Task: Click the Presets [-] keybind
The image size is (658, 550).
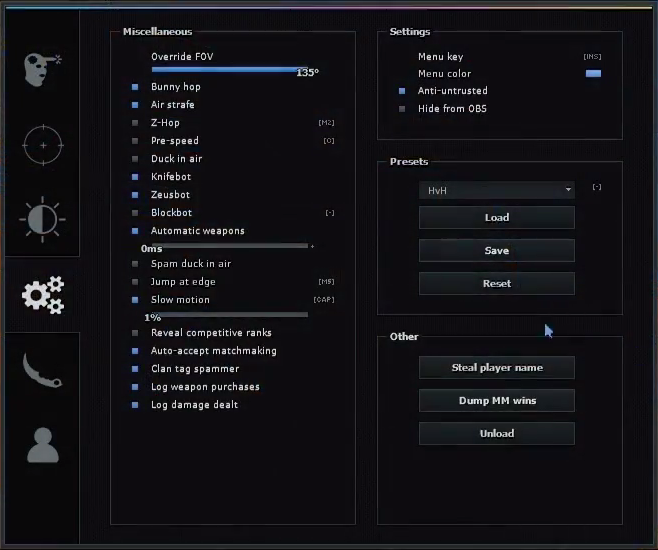Action: click(597, 187)
